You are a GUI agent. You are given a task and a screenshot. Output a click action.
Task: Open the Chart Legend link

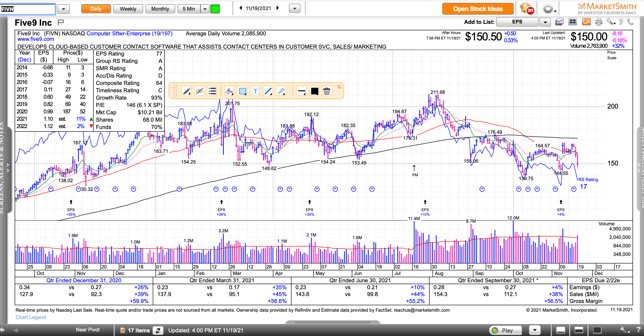31,317
